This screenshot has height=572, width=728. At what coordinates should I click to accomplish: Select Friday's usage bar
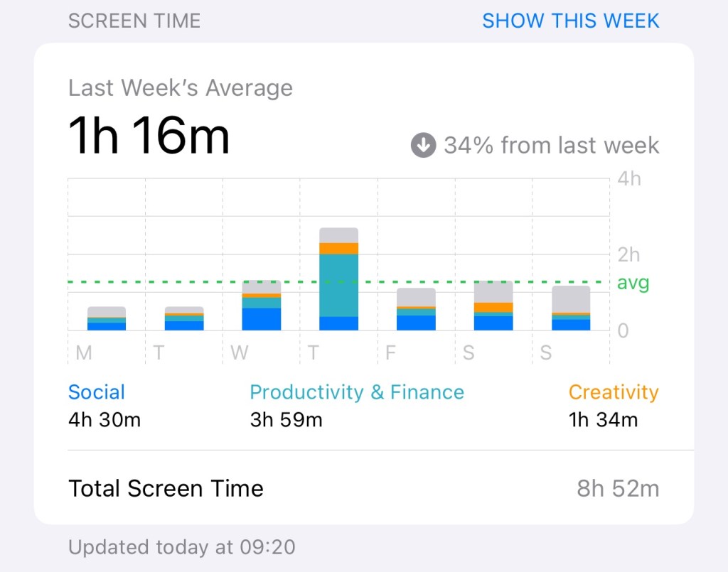pos(416,310)
